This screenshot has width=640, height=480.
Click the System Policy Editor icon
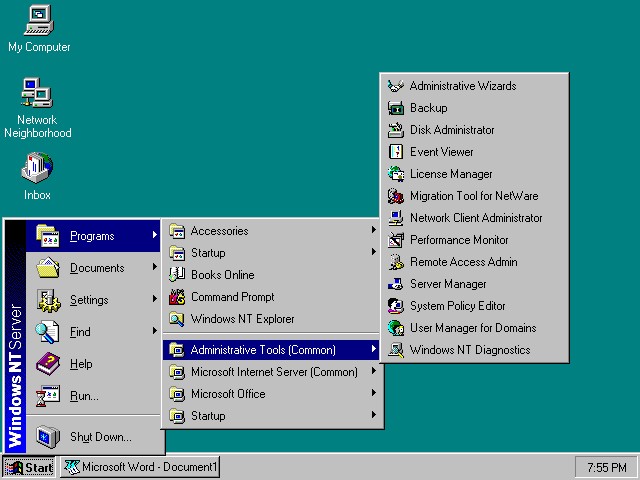click(x=396, y=306)
